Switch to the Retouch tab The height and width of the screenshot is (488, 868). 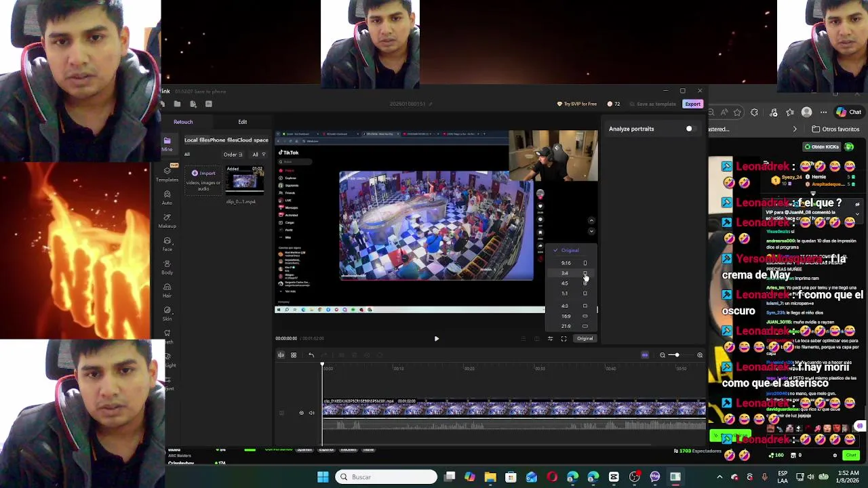point(183,122)
